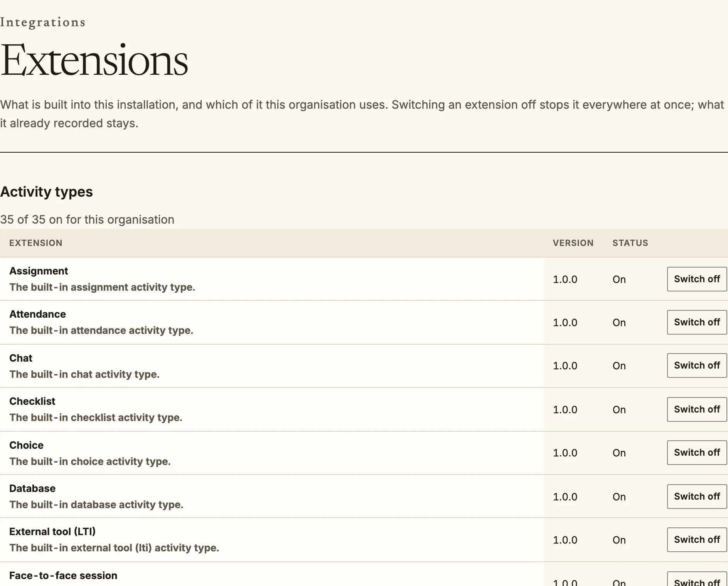Select the Attendance extension name

click(x=37, y=314)
